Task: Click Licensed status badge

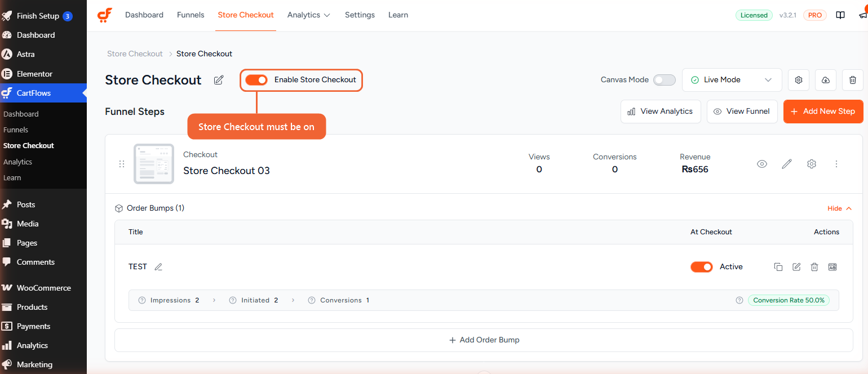Action: point(754,16)
